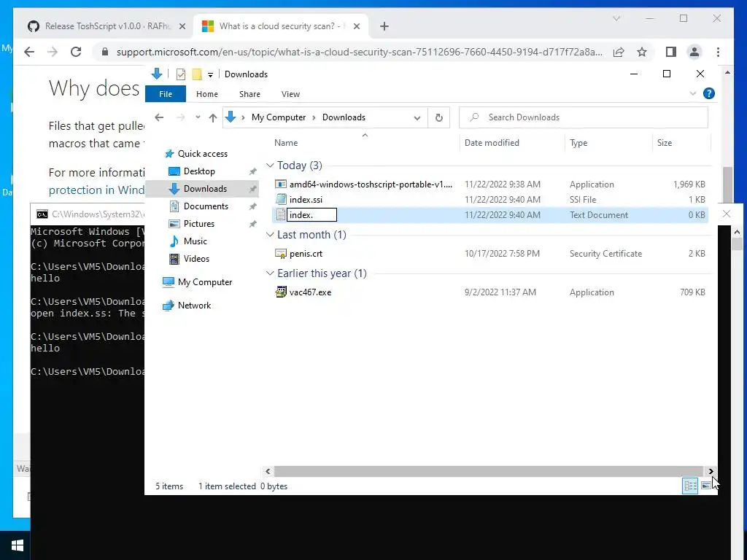Click the protection in Windows link
Viewport: 747px width, 560px height.
(x=97, y=190)
